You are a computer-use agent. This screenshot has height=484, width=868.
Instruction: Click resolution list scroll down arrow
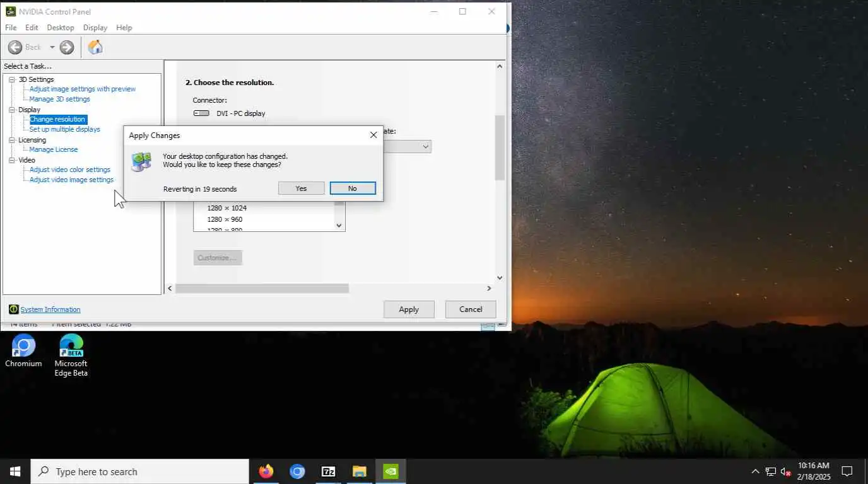pyautogui.click(x=339, y=225)
